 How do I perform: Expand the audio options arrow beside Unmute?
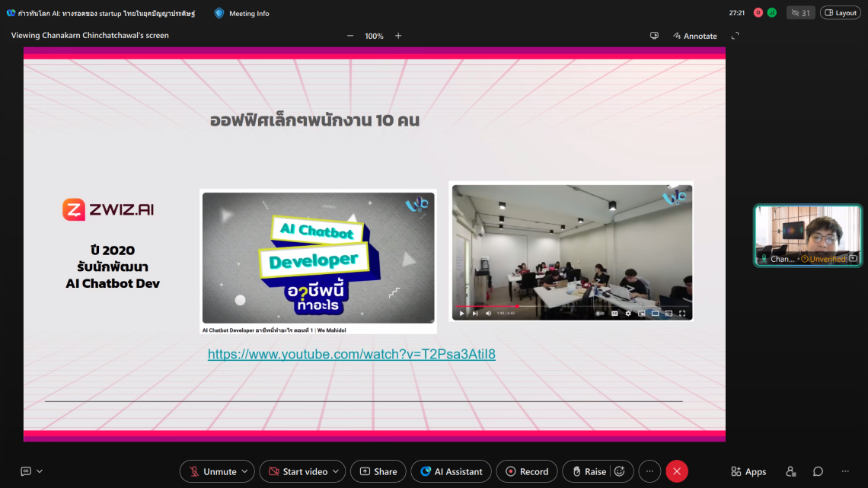tap(244, 471)
